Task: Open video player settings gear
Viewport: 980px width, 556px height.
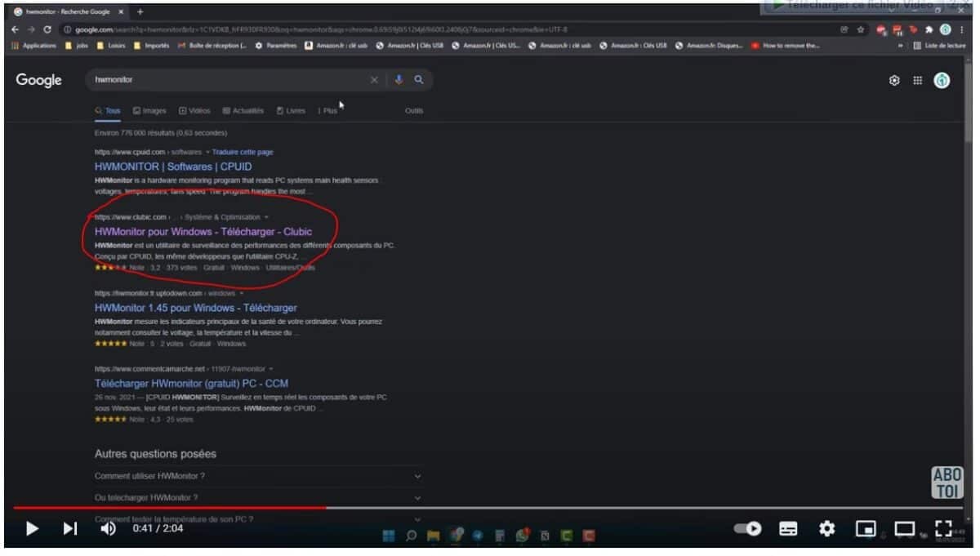Action: coord(827,529)
